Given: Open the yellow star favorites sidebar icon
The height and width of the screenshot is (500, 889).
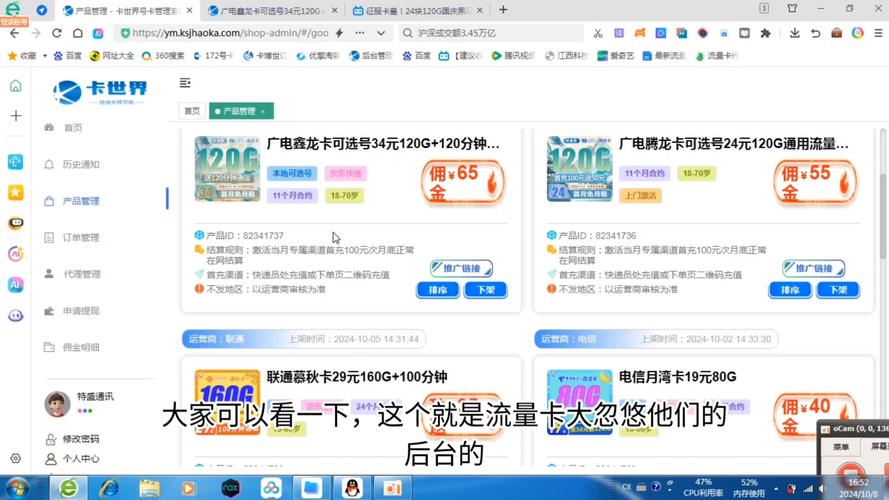Looking at the screenshot, I should coord(16,193).
